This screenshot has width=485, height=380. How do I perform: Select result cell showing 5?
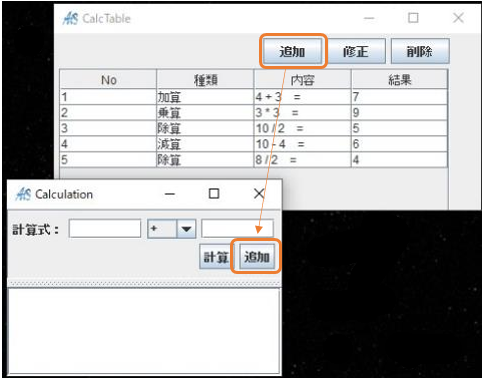point(399,128)
